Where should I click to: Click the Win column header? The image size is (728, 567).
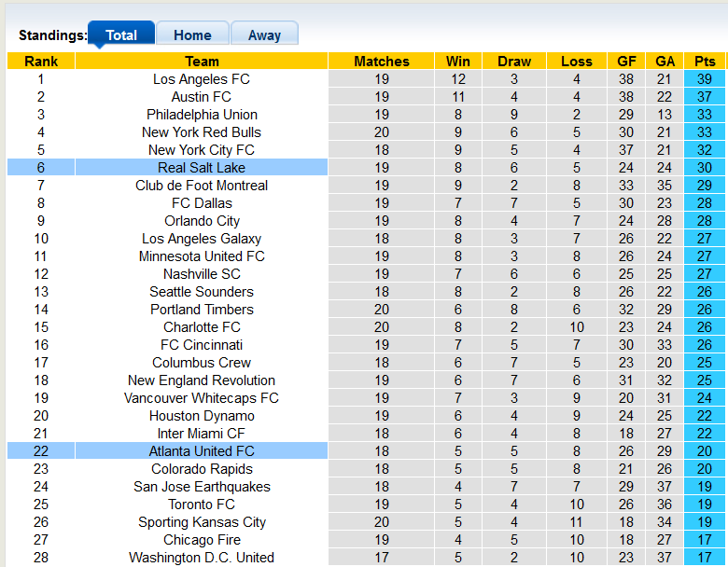tap(458, 62)
